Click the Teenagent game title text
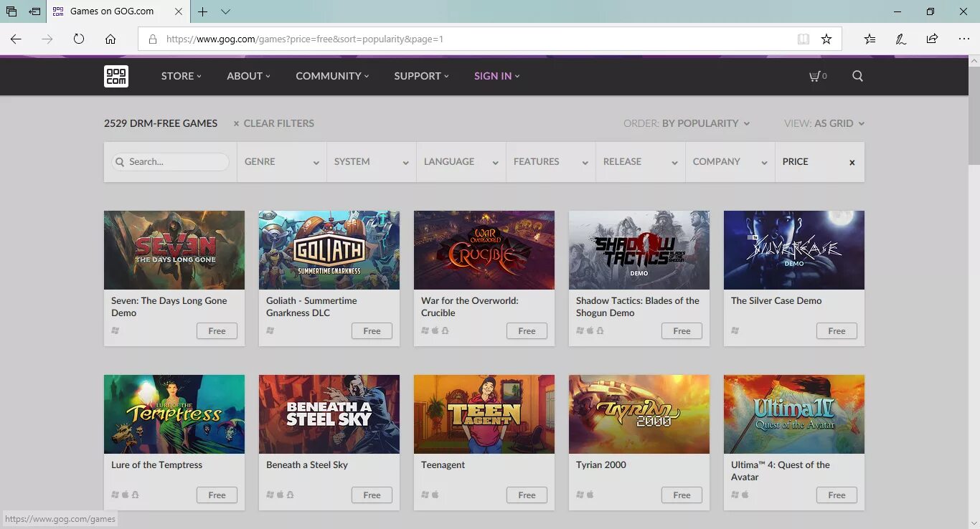Screen dimensions: 980x529 443,465
